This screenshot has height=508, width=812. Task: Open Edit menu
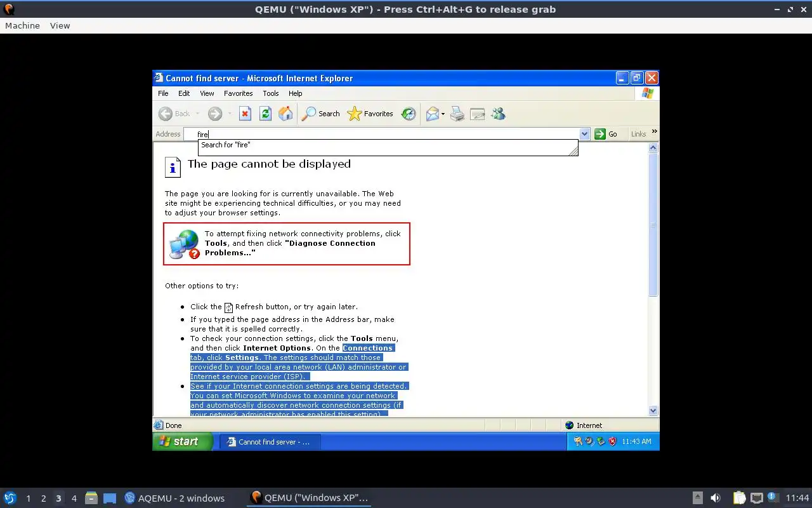point(184,93)
